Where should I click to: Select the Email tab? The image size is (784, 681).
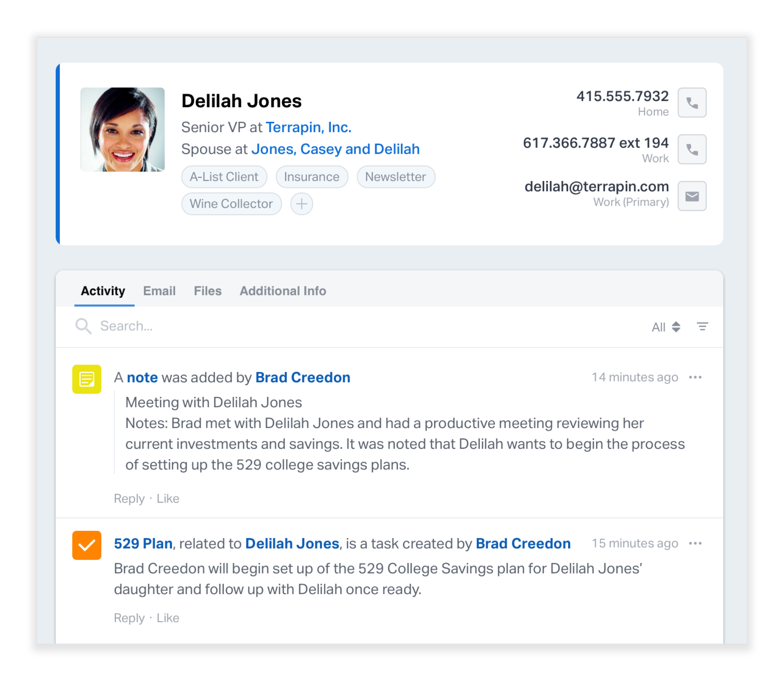[x=158, y=291]
